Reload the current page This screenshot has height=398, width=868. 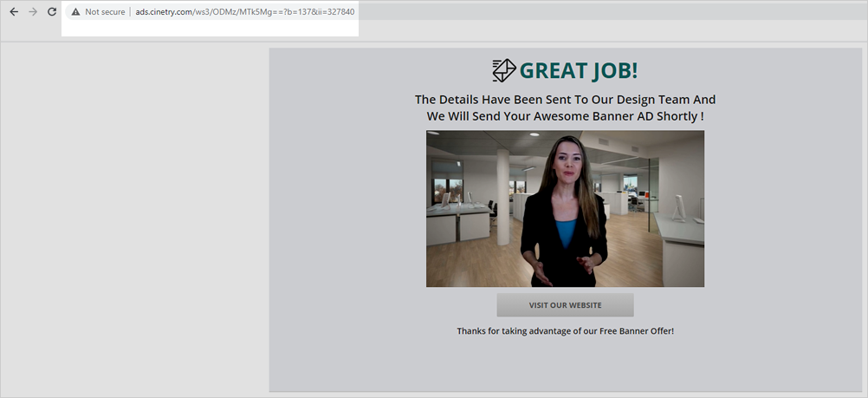tap(52, 12)
